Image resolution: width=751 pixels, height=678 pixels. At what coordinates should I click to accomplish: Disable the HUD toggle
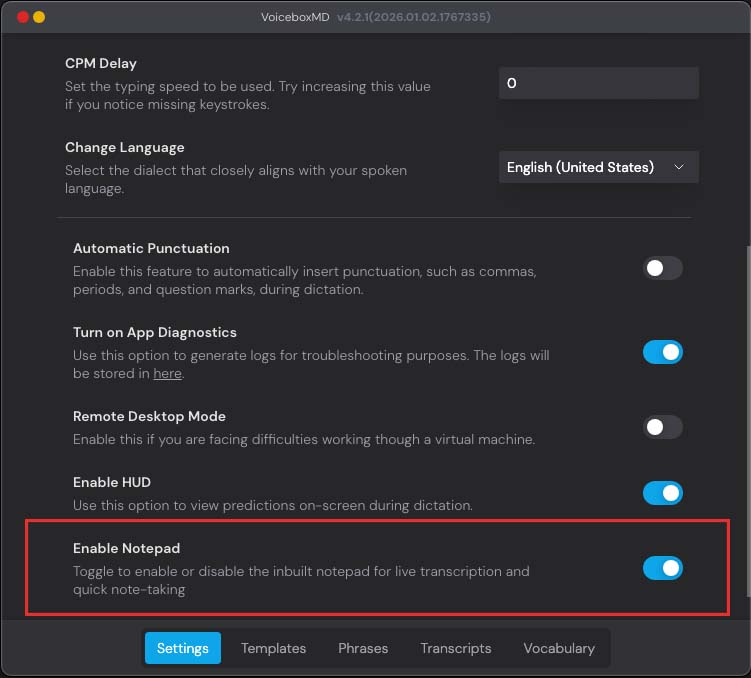[x=662, y=493]
